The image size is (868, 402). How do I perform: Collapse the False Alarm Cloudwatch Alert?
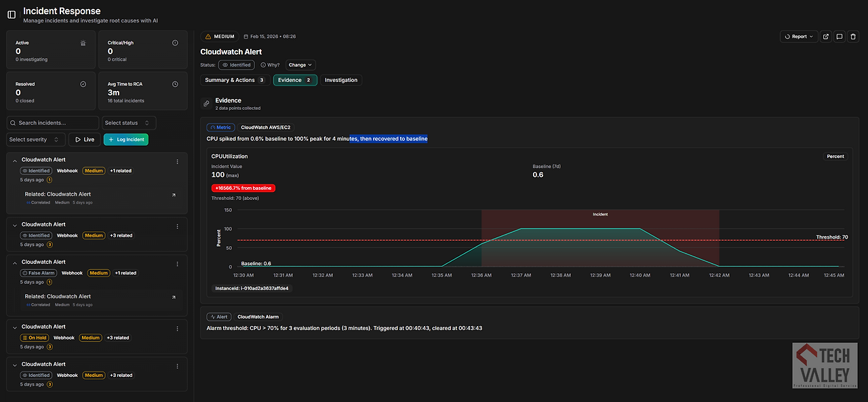[x=14, y=263]
